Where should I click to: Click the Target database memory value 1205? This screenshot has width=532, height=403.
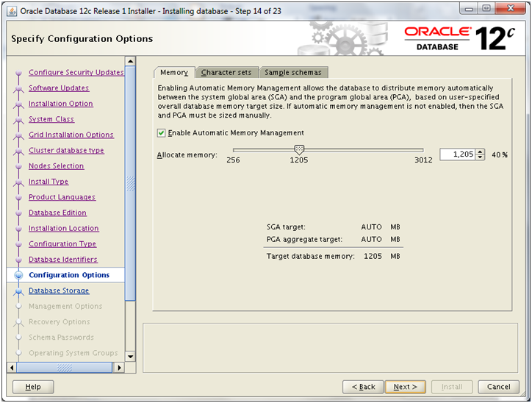[x=373, y=257]
